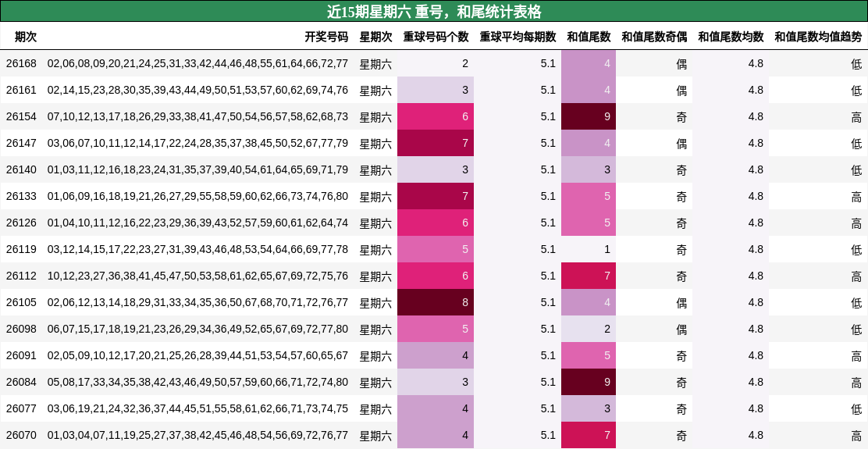Select winning numbers starting 01,06,09,16 in row 26133

pos(197,197)
